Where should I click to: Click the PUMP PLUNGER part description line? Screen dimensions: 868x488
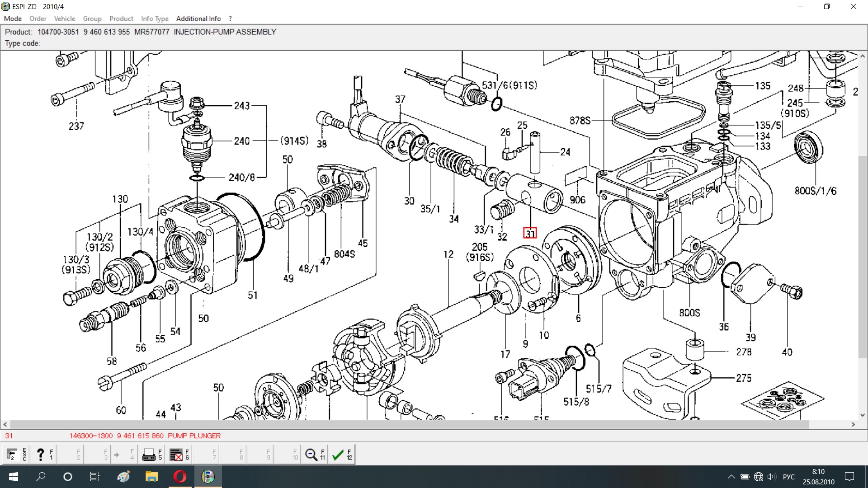(x=194, y=436)
